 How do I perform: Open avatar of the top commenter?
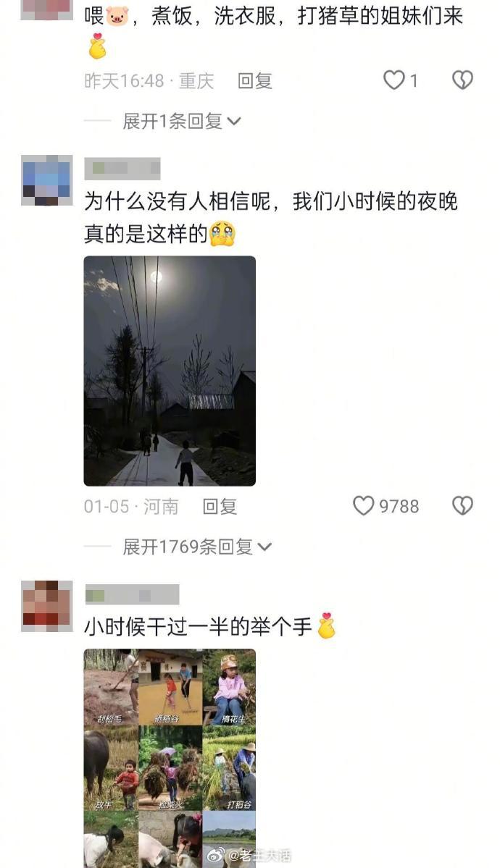[x=46, y=9]
